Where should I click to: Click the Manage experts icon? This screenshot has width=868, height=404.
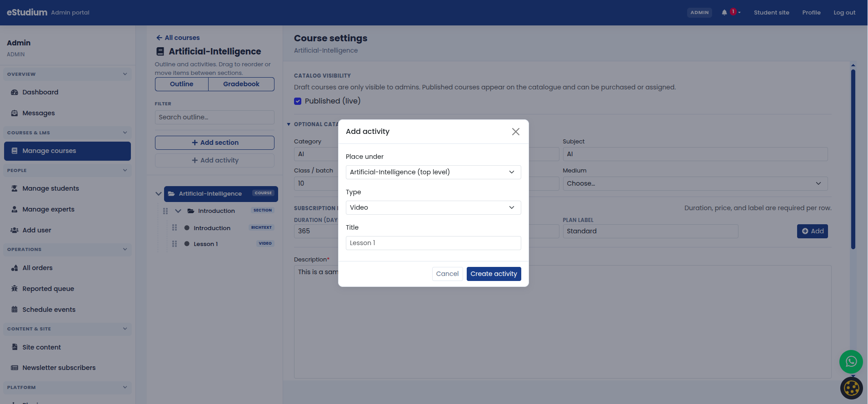15,209
